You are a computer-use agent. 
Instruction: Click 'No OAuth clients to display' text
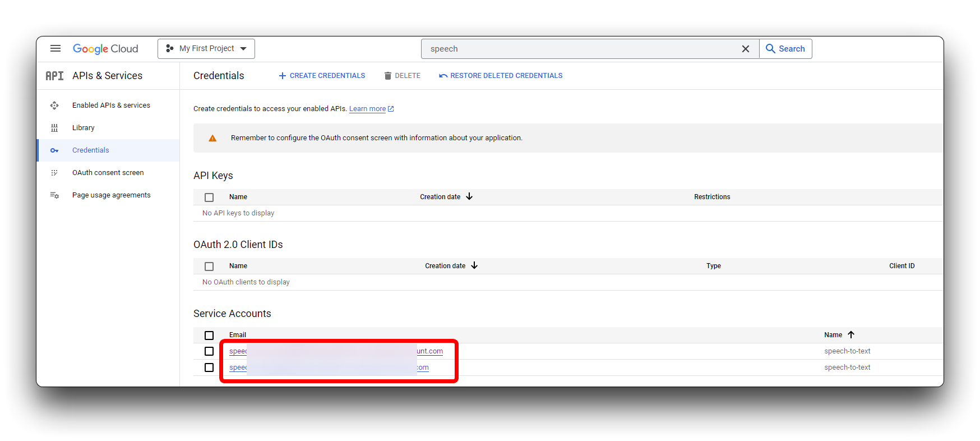point(246,282)
